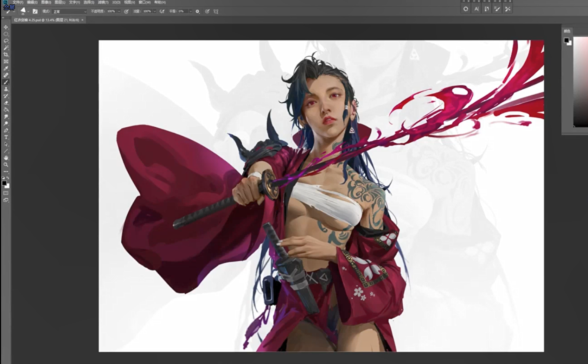The width and height of the screenshot is (588, 364).
Task: Click the smoothing percentage field
Action: 183,11
